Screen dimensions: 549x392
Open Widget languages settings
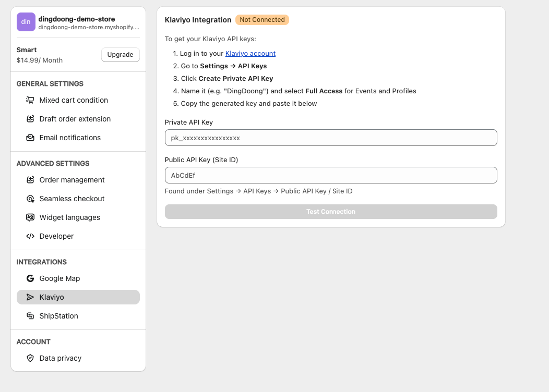click(78, 217)
